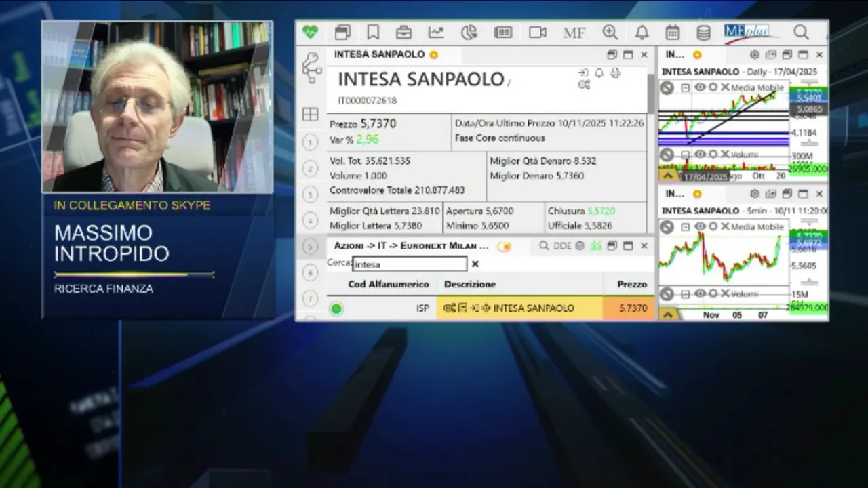
Task: Select workspace number 4 in sidebar
Action: click(310, 220)
